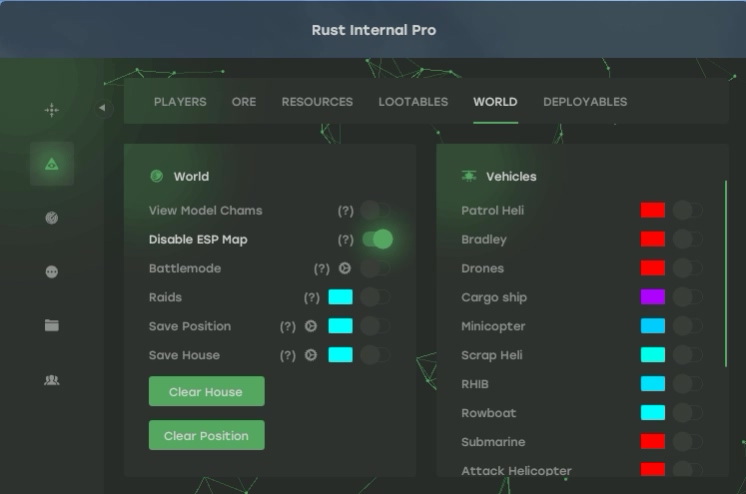This screenshot has height=494, width=746.
Task: Open the purple Cargo ship color swatch
Action: tap(653, 298)
